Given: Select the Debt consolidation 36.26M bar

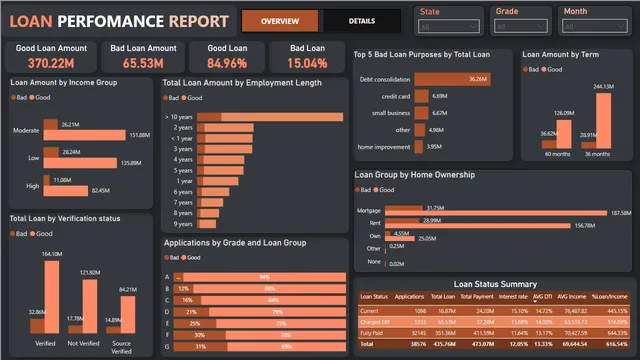Looking at the screenshot, I should pos(452,79).
